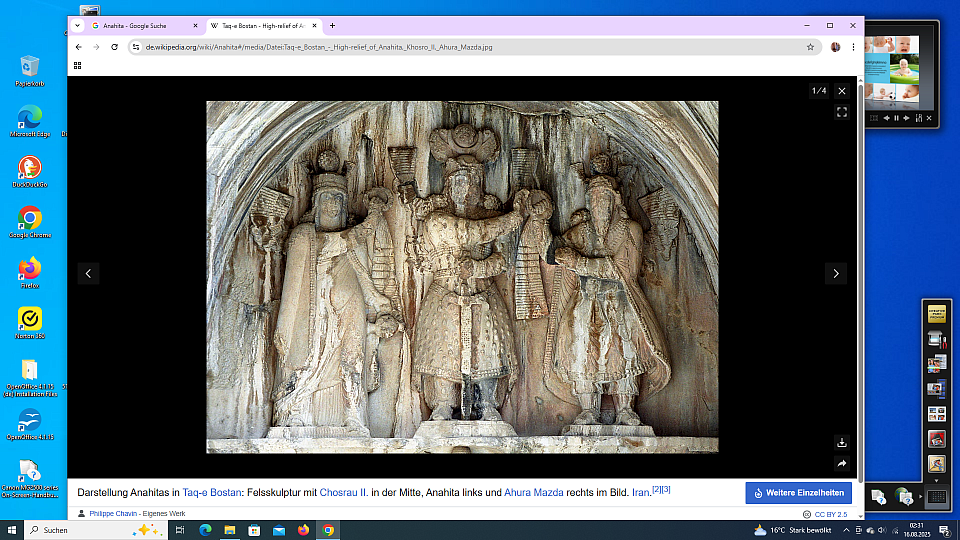Open Edge from the taskbar
Screen dimensions: 960x540
click(205, 530)
